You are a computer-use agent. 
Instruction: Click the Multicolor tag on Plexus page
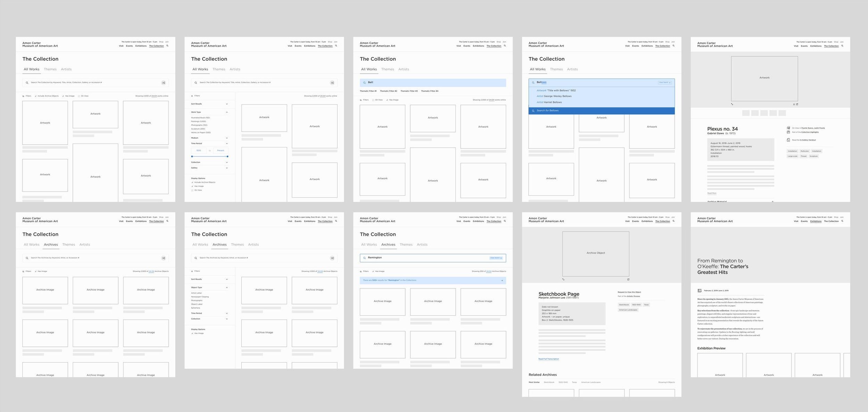[804, 151]
